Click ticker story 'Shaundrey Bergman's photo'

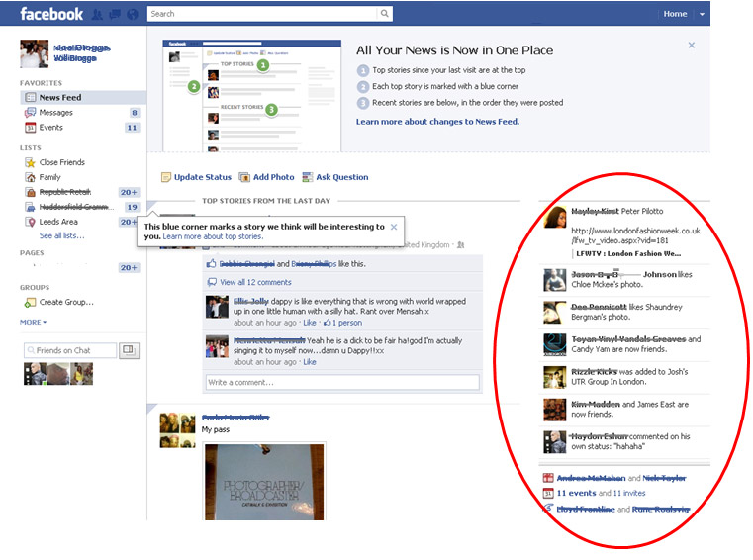point(624,313)
